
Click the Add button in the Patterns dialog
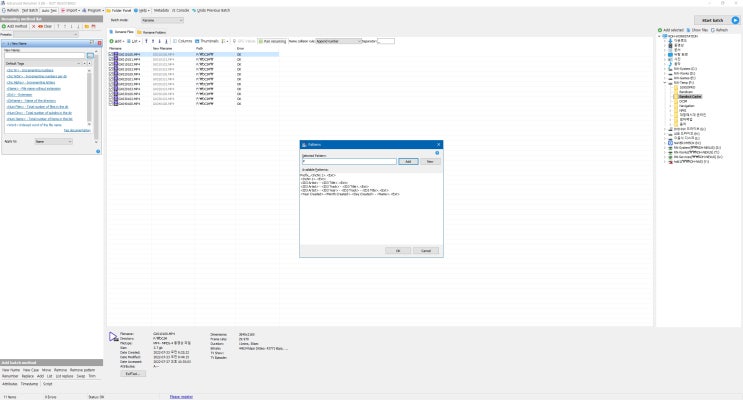coord(408,162)
